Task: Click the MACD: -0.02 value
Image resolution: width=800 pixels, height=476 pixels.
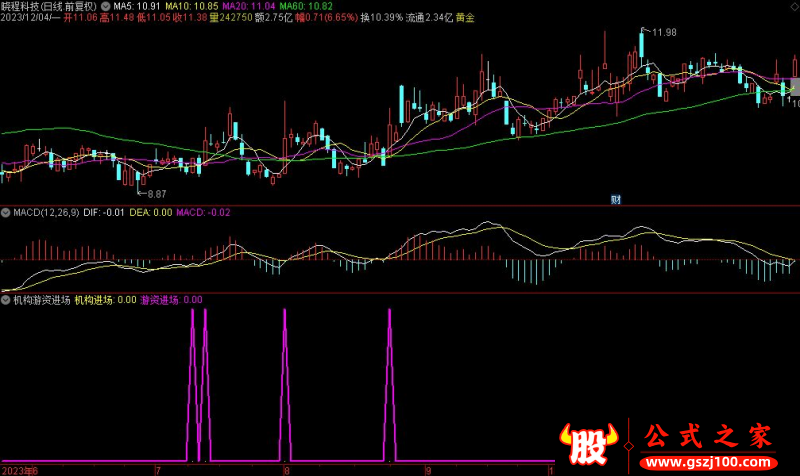Action: 203,212
